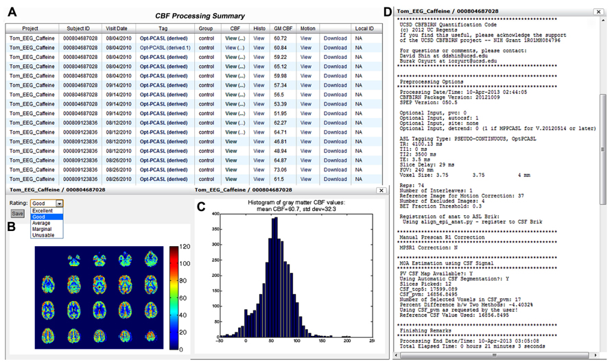Open CBF View (...) for row 60.72

pos(235,38)
